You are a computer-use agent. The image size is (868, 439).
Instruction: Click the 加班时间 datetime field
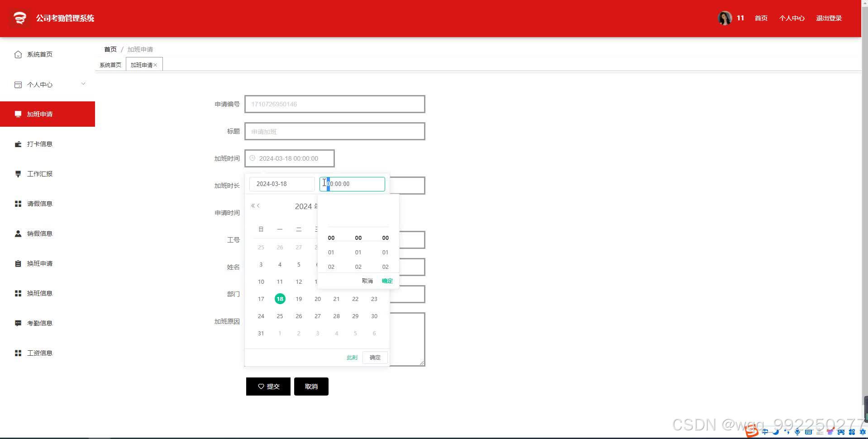pos(290,158)
